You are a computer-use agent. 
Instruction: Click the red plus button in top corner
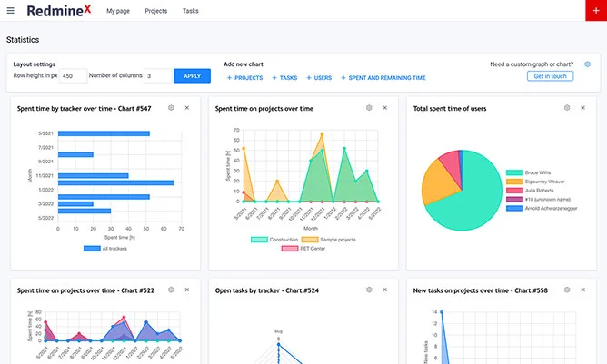coord(596,11)
